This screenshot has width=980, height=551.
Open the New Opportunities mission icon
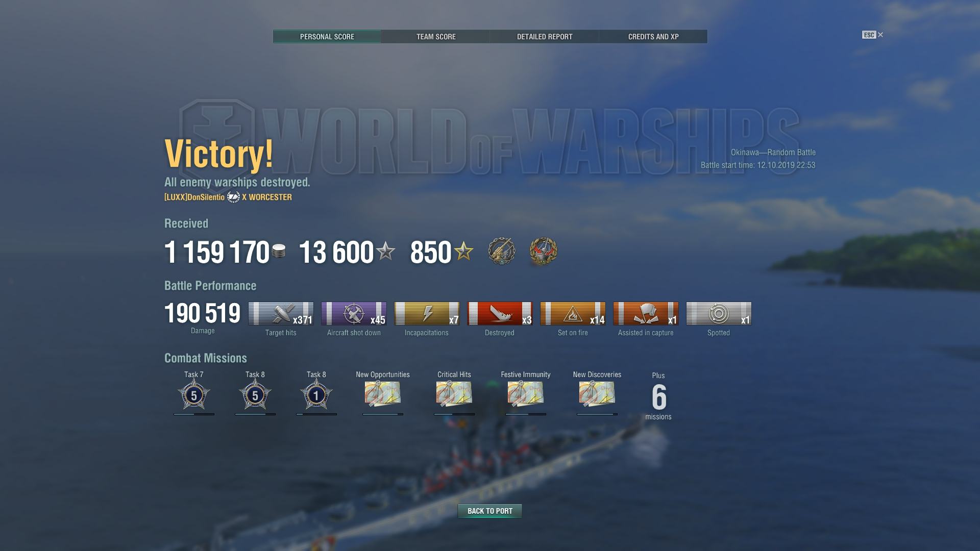click(383, 394)
